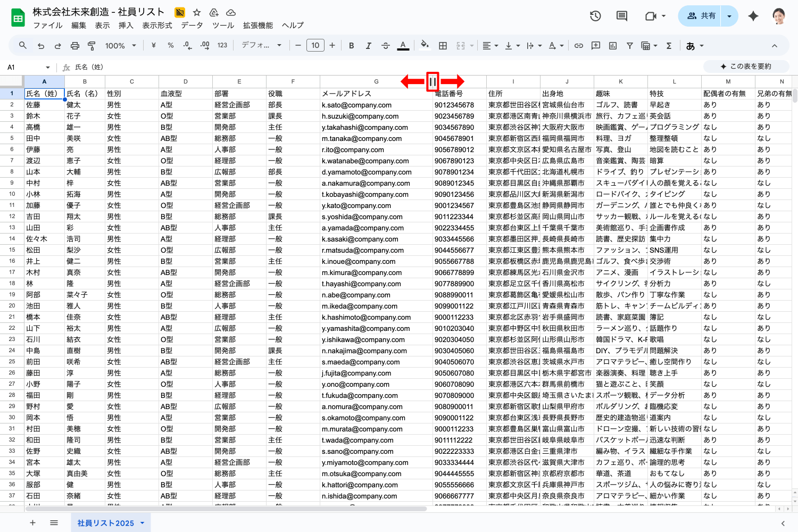Click the functions sigma icon

669,46
